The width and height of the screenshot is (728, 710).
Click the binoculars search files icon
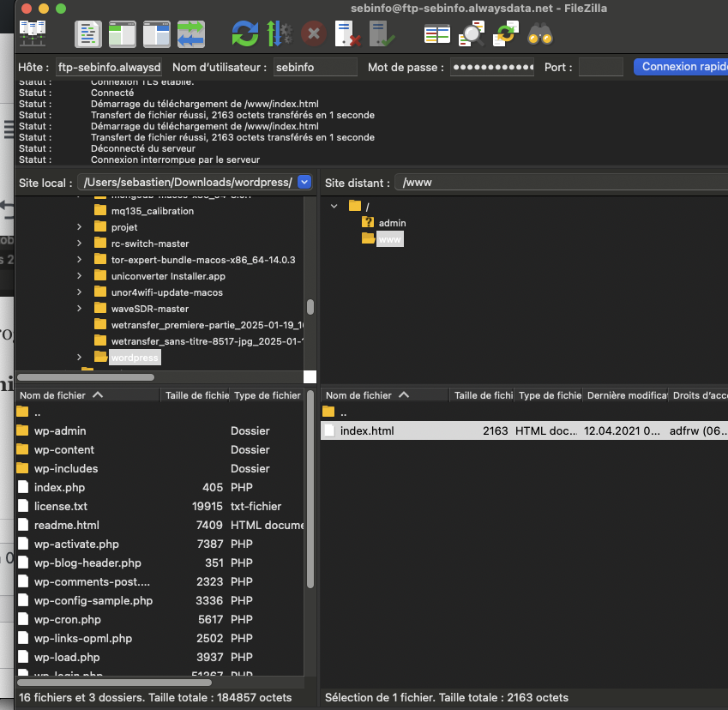tap(539, 34)
